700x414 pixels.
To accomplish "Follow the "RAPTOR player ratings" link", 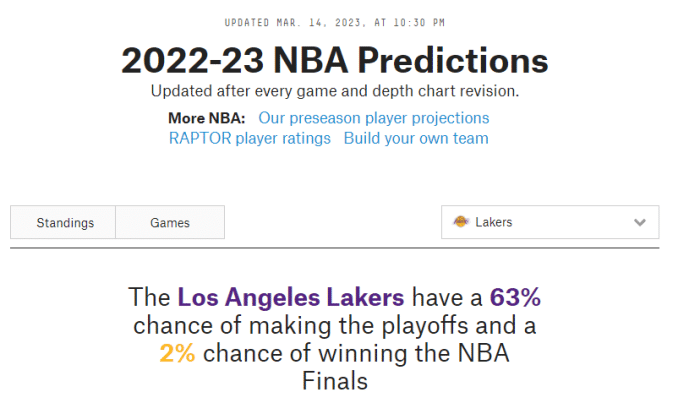I will [249, 138].
